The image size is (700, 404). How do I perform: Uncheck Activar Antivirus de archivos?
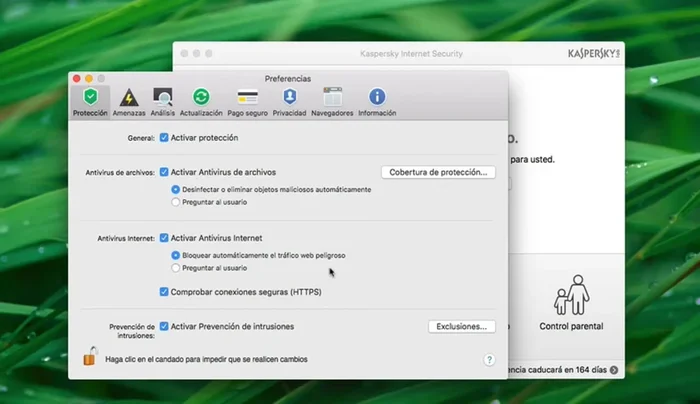pyautogui.click(x=164, y=172)
